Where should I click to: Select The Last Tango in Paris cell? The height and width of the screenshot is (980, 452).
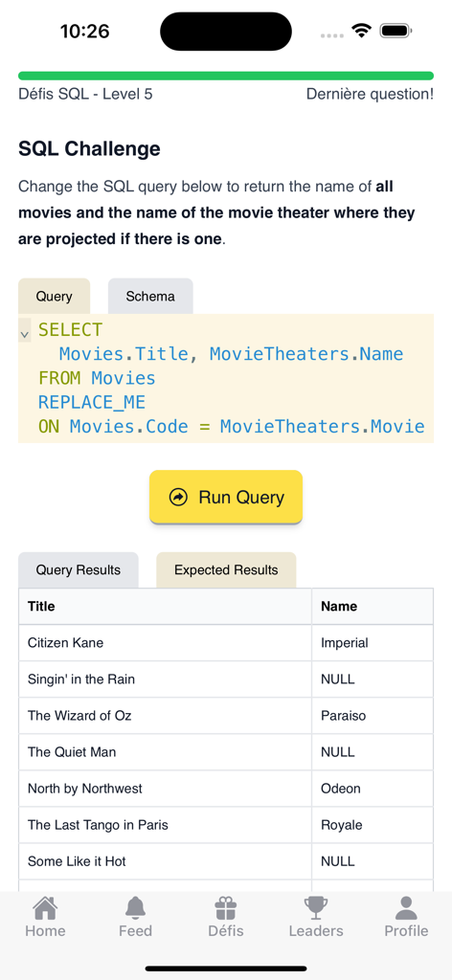click(165, 825)
